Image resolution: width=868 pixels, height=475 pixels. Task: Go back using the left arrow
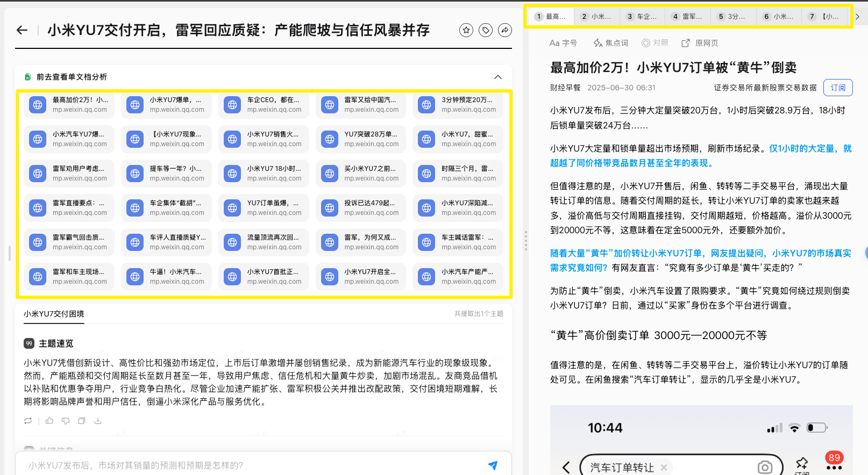(22, 30)
